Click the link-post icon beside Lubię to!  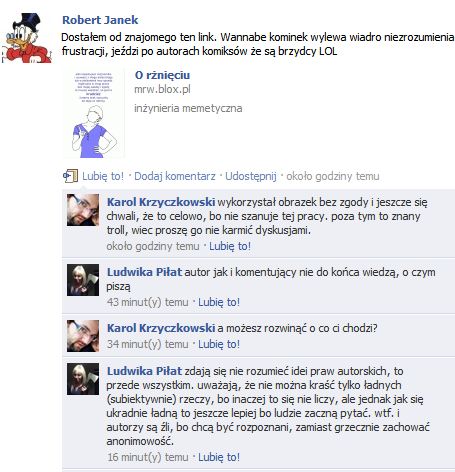click(70, 176)
